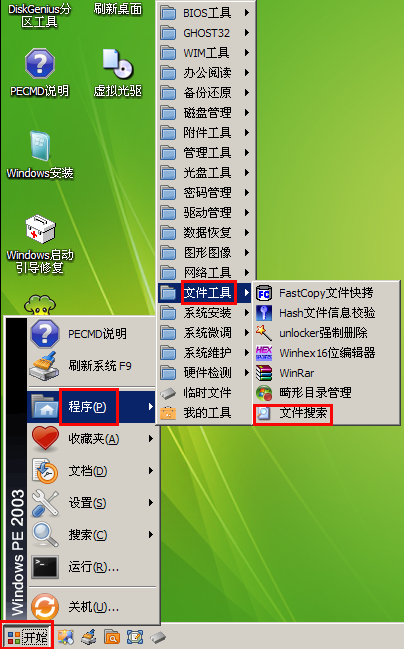This screenshot has width=404, height=649.
Task: Select 关机(U)... in the start menu
Action: (x=93, y=607)
